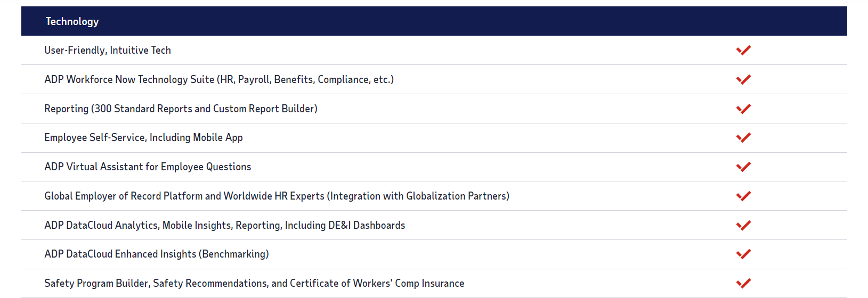Click Safety Program Builder, Safety Recommendations text

click(254, 283)
